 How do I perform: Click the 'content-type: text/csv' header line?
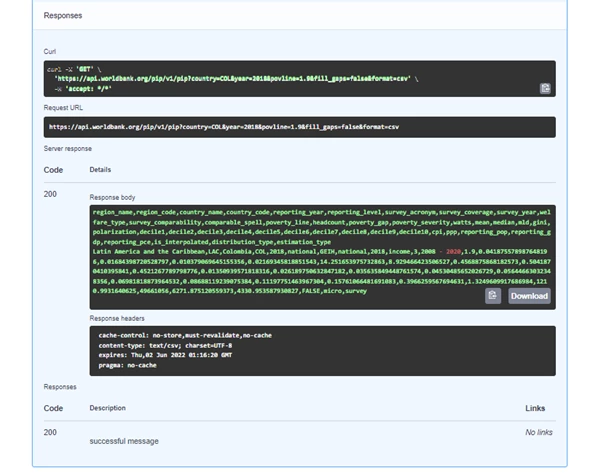(165, 345)
